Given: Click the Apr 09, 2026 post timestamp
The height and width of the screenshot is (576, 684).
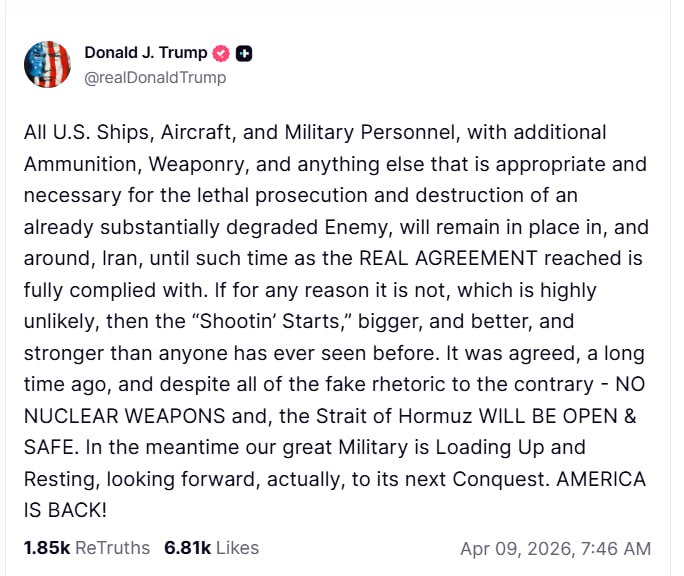Looking at the screenshot, I should pos(555,549).
